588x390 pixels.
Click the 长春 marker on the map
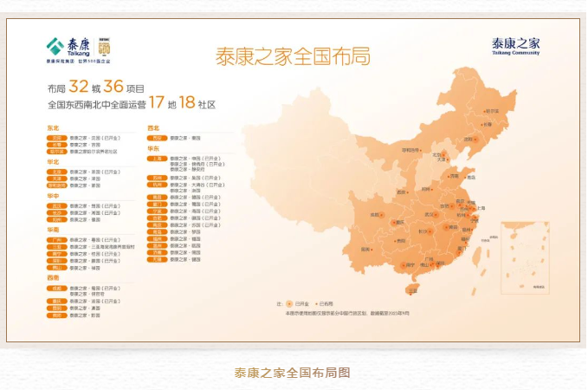coord(482,125)
